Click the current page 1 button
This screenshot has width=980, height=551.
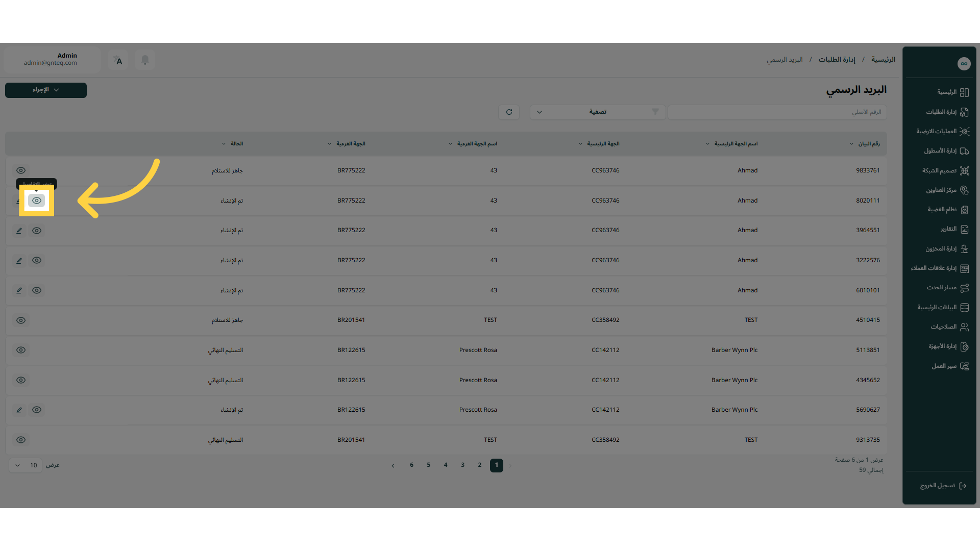pos(497,465)
